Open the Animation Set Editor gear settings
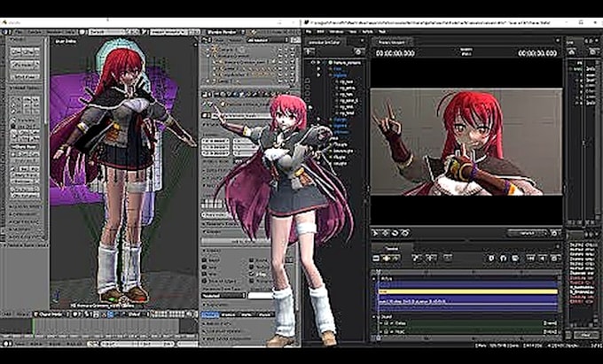 [x=358, y=52]
